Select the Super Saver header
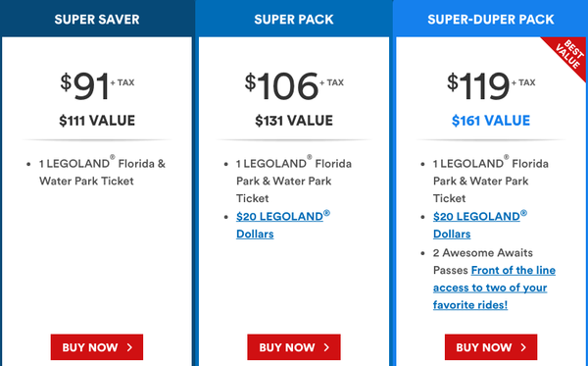The width and height of the screenshot is (588, 366). click(x=97, y=20)
